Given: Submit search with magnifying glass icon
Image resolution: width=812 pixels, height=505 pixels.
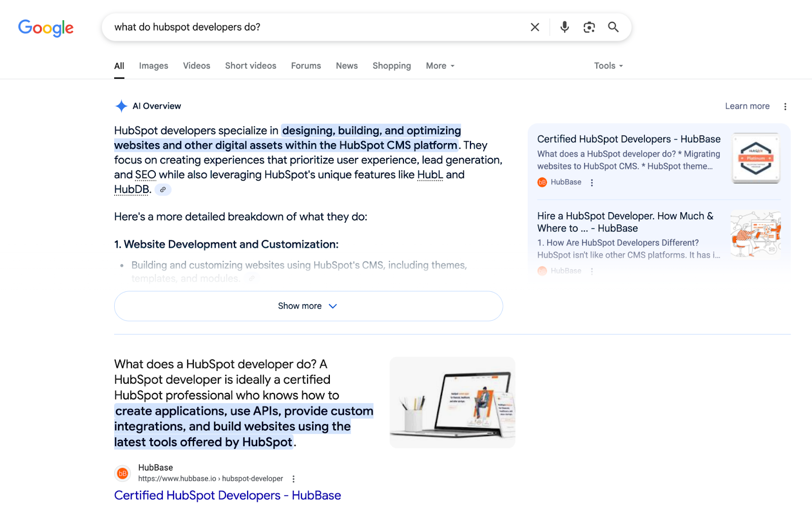Looking at the screenshot, I should tap(613, 27).
